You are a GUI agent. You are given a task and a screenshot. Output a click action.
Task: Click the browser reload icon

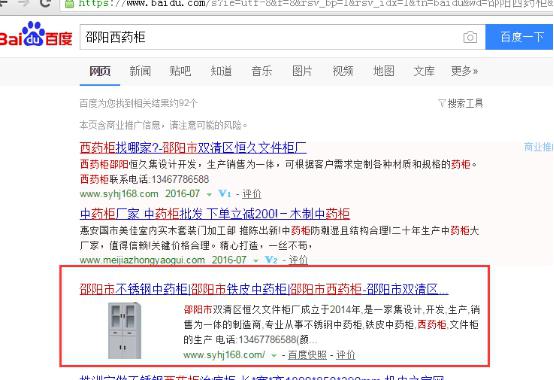(x=45, y=4)
